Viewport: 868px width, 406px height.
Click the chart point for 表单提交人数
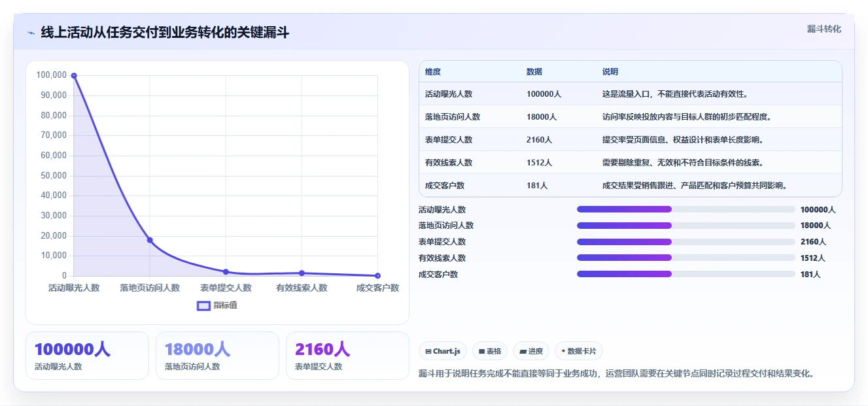[226, 272]
